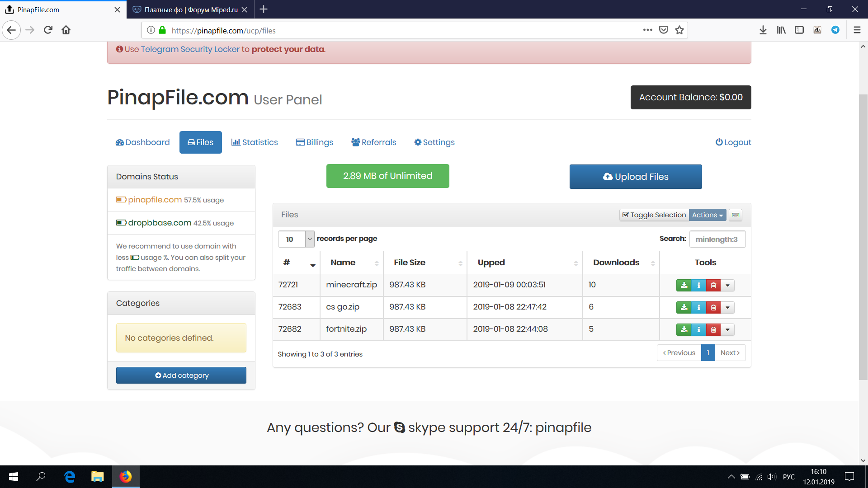Open Windows notification center
The height and width of the screenshot is (488, 868).
(849, 477)
